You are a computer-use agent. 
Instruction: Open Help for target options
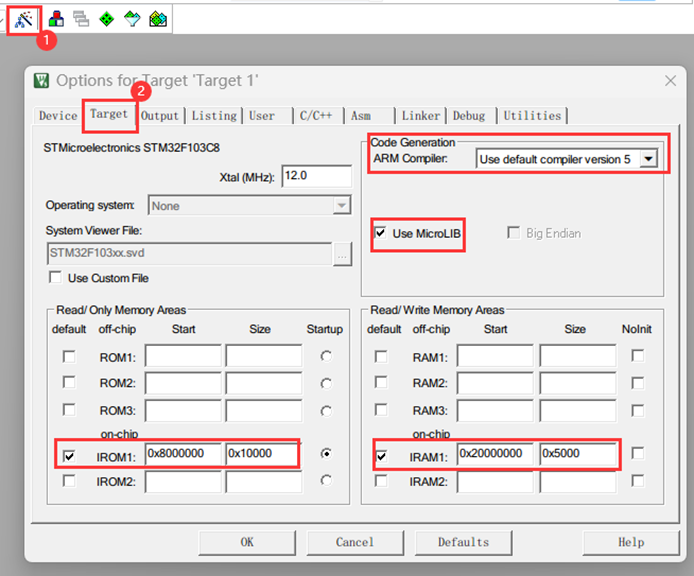[631, 542]
